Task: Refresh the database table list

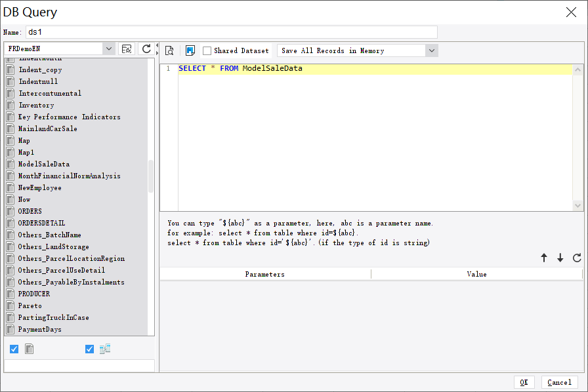Action: [x=146, y=49]
